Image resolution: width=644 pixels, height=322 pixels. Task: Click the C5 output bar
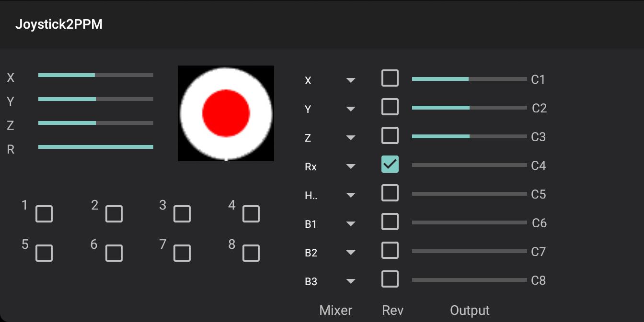point(470,194)
